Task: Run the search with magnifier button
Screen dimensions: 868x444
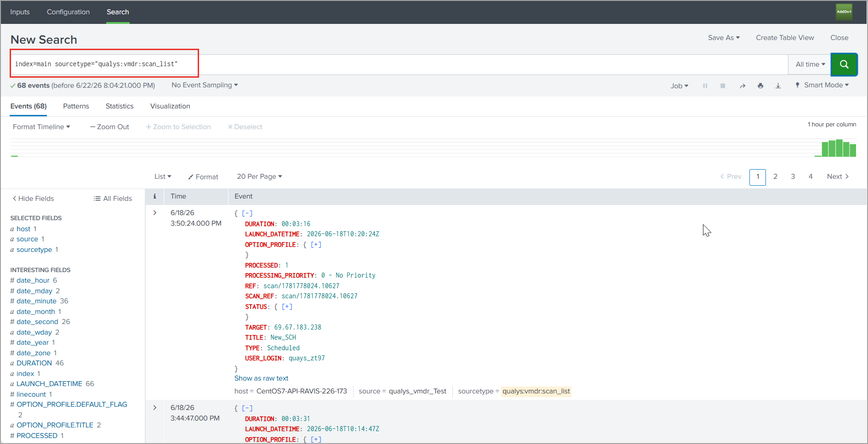Action: tap(844, 64)
